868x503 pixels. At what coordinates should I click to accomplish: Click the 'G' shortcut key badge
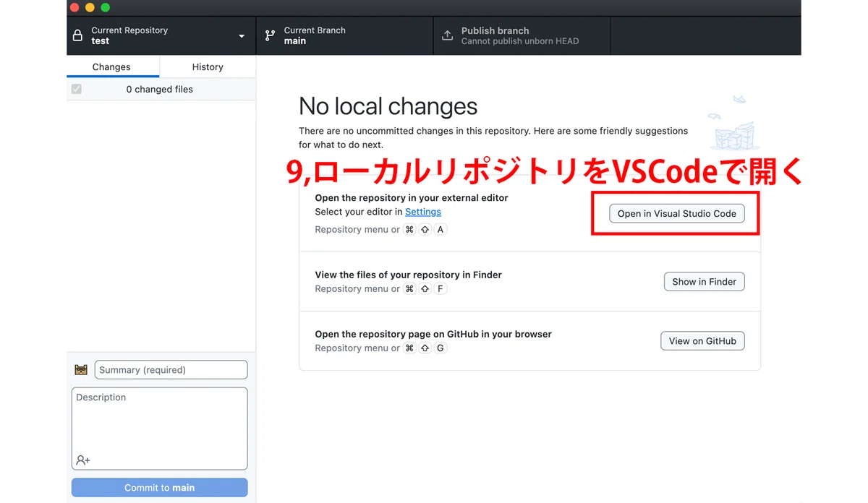441,348
